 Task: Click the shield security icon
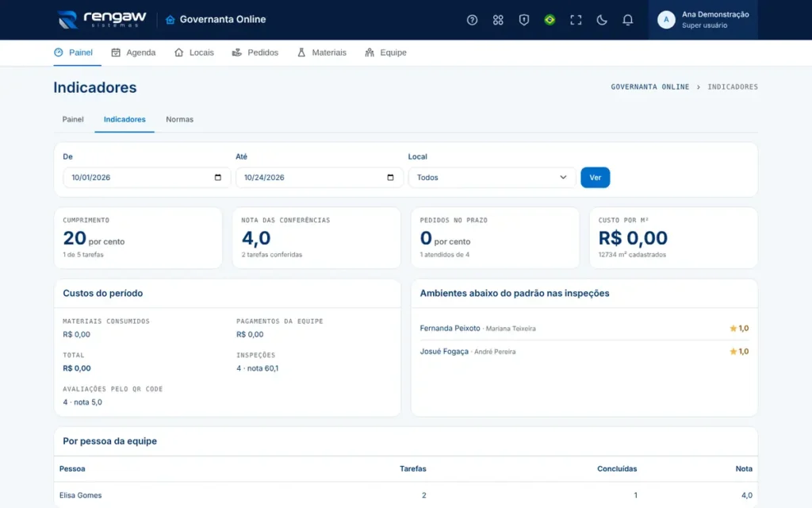[x=523, y=20]
